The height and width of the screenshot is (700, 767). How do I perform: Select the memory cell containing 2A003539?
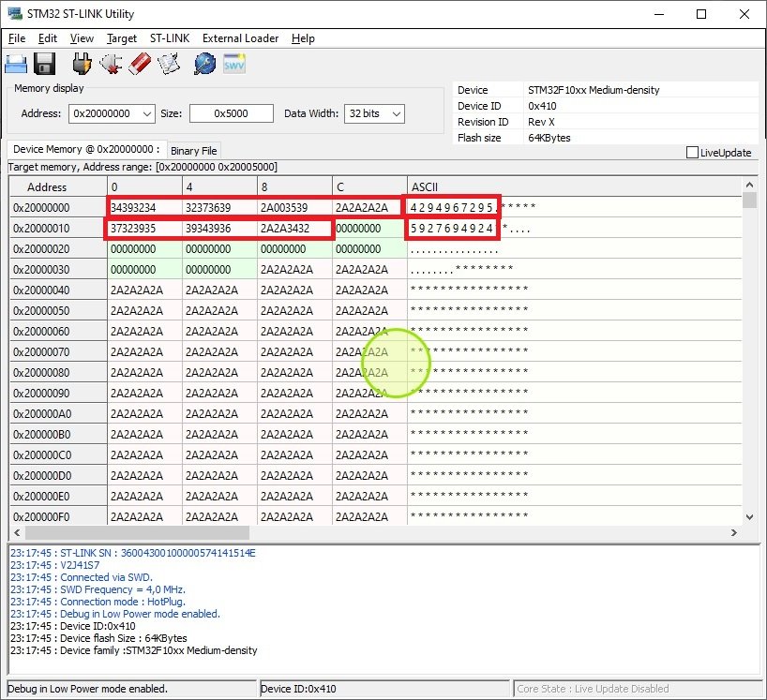294,208
